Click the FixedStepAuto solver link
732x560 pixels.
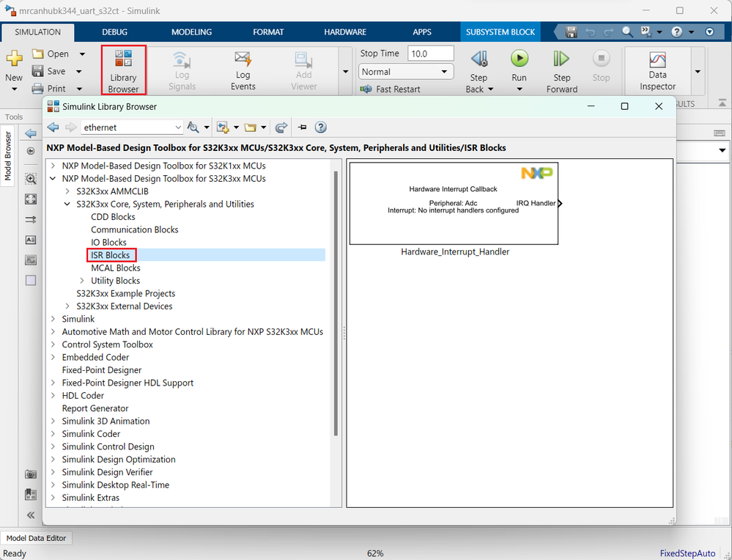(x=687, y=553)
